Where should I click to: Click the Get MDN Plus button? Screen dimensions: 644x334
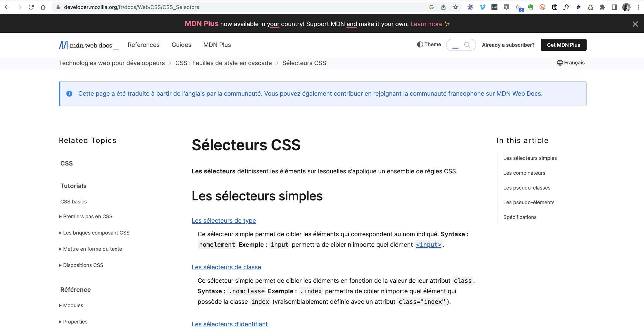[563, 45]
